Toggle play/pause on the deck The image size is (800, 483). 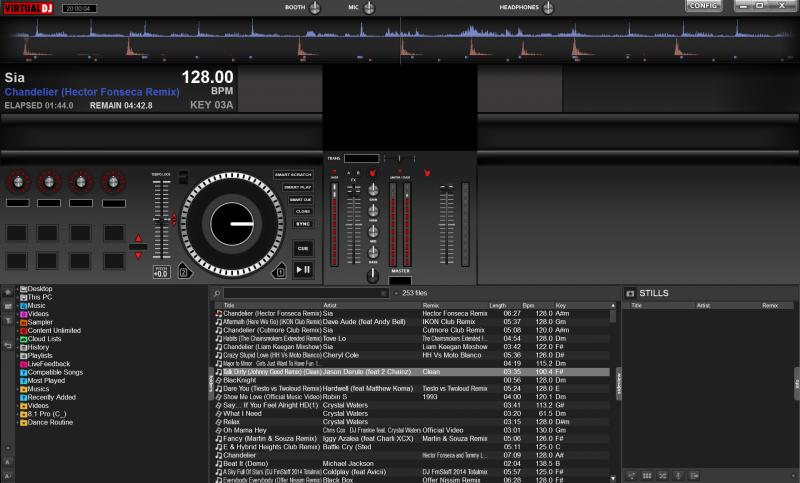[303, 269]
